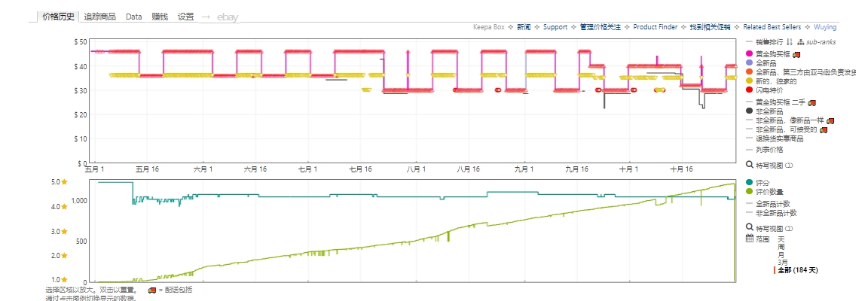Click the sub-ranks hierarchy icon
The height and width of the screenshot is (301, 868).
[x=800, y=42]
